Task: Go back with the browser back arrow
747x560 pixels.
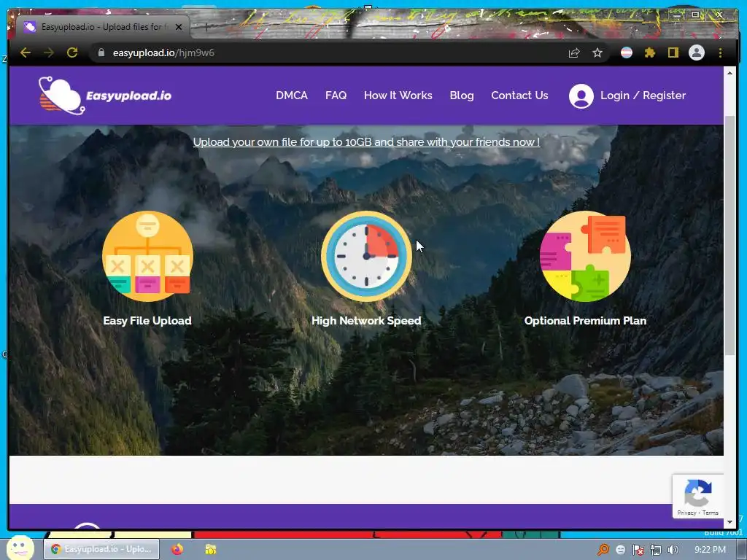Action: pyautogui.click(x=26, y=52)
